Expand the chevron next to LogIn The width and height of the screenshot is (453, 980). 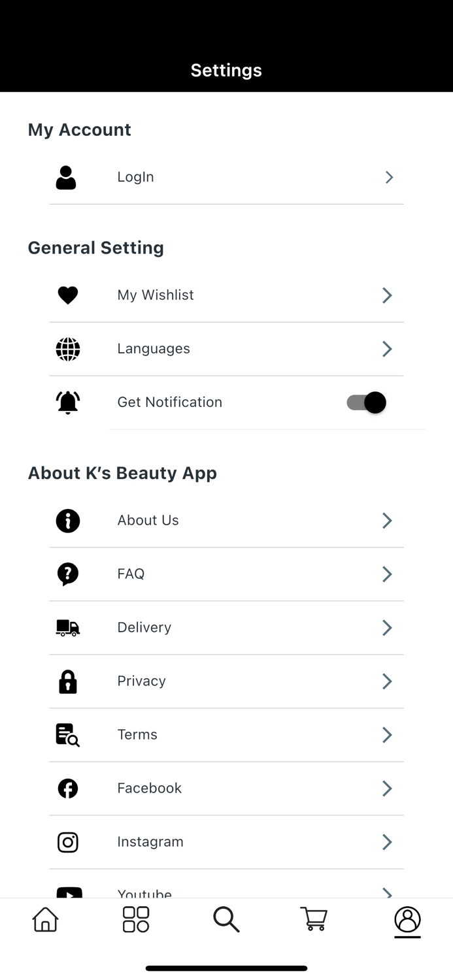[x=388, y=176]
